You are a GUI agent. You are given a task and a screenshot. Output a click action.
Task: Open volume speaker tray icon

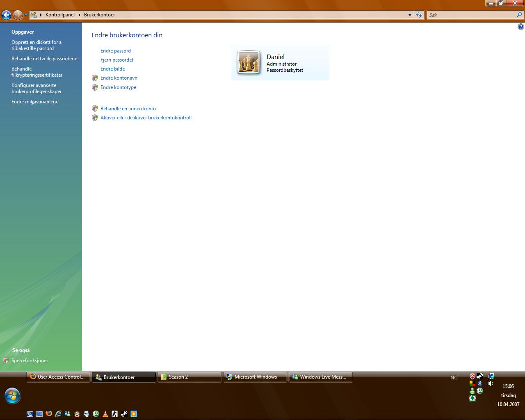pos(491,383)
